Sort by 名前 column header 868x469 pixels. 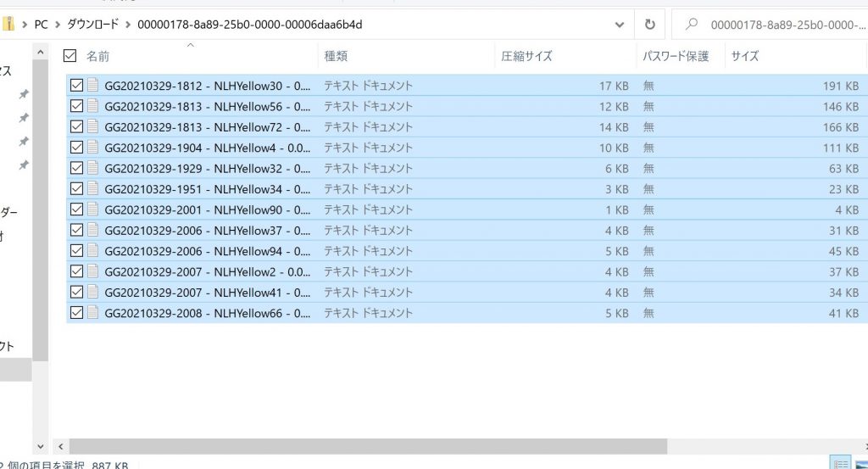pyautogui.click(x=98, y=56)
